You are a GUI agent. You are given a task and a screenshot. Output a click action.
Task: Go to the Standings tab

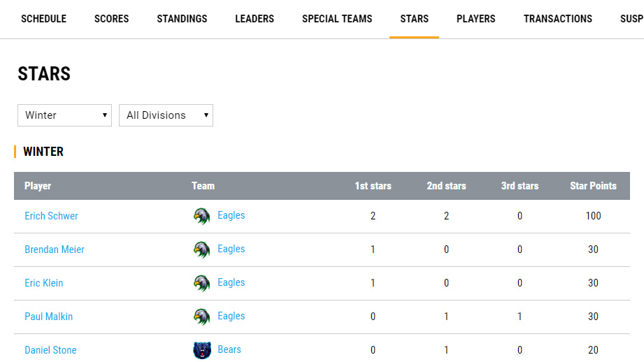pos(182,19)
